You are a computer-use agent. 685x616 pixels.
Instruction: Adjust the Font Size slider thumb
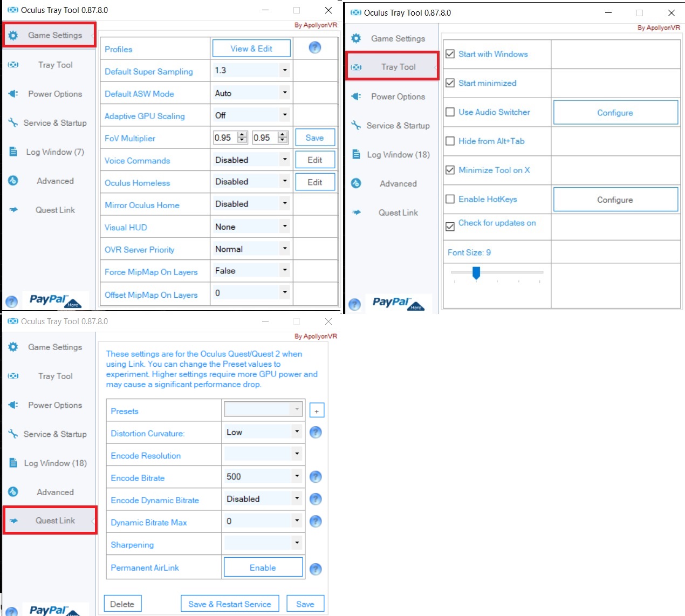[476, 273]
